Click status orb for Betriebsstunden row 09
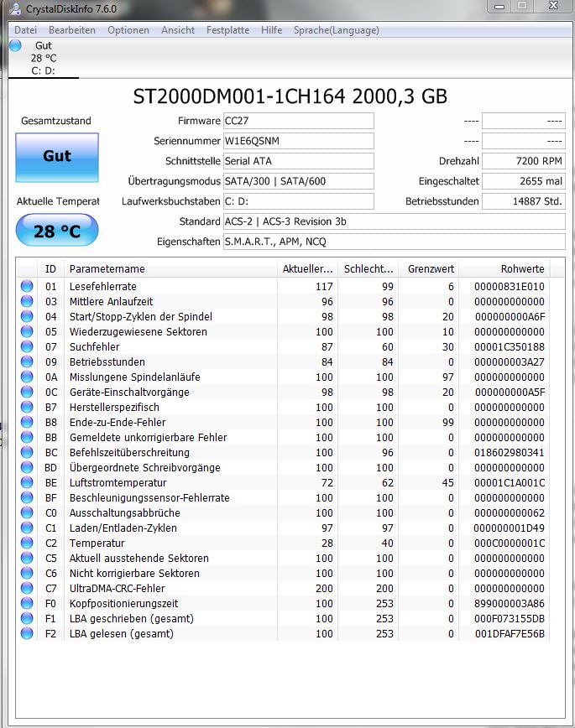The height and width of the screenshot is (728, 575). pos(27,361)
